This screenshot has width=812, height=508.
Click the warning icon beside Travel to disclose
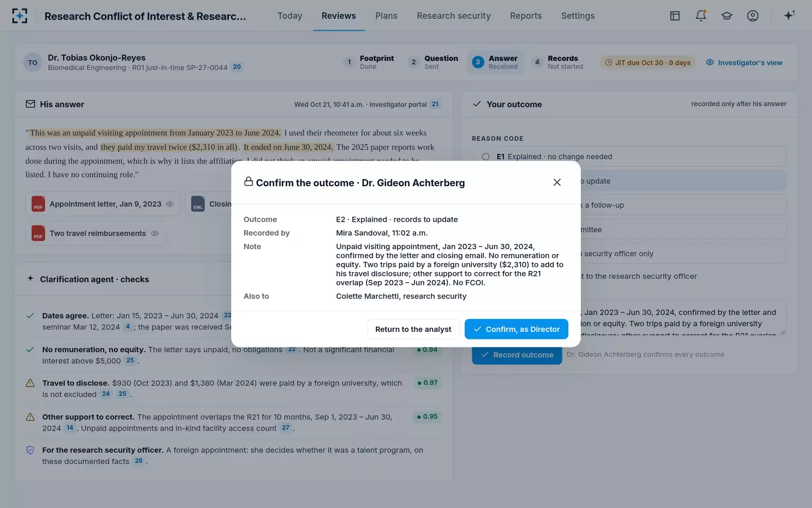click(x=30, y=383)
